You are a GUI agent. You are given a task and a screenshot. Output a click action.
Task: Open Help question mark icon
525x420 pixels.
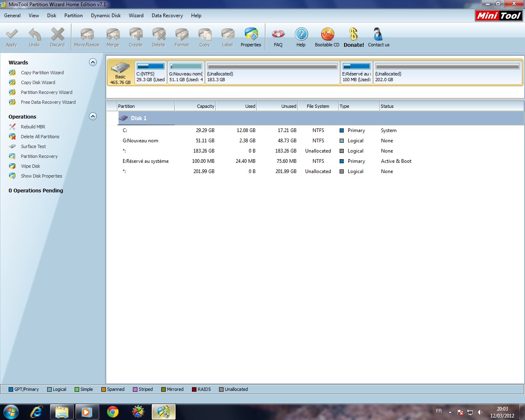[301, 37]
